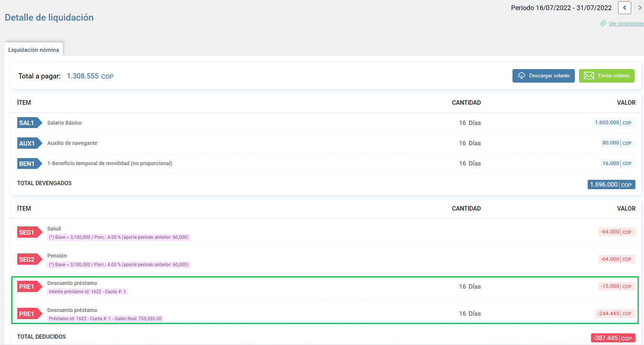The width and height of the screenshot is (644, 345).
Task: Click the TOTAL DEVENGADOS label
Action: coord(44,183)
